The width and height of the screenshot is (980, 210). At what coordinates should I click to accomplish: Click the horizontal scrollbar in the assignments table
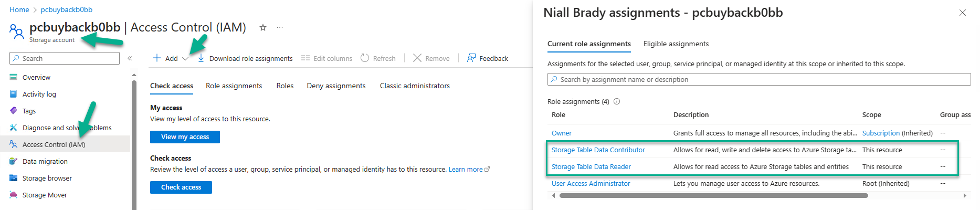pyautogui.click(x=713, y=195)
